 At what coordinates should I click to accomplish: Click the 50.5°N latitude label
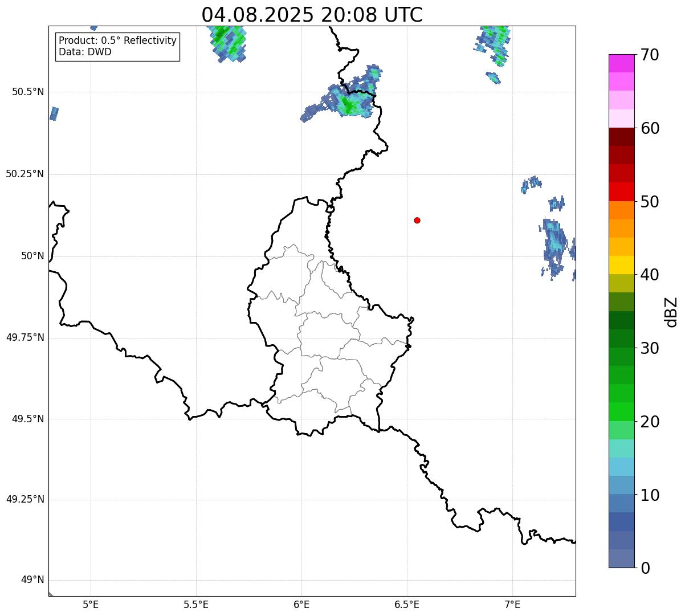(27, 92)
